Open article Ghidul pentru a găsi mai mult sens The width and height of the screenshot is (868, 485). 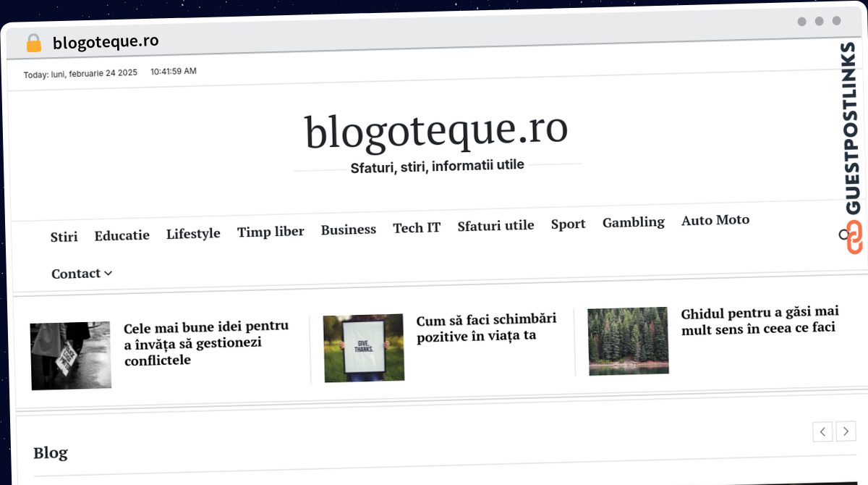pyautogui.click(x=760, y=321)
